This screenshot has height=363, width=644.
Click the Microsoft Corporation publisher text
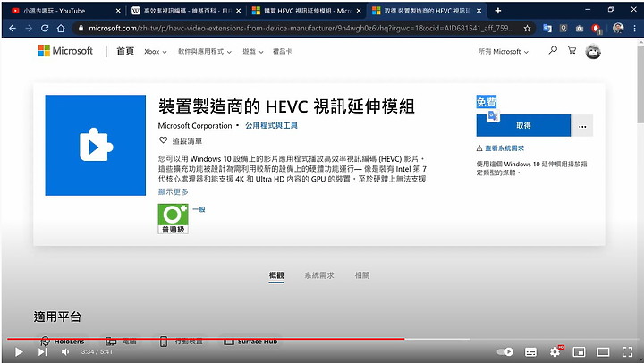tap(195, 126)
